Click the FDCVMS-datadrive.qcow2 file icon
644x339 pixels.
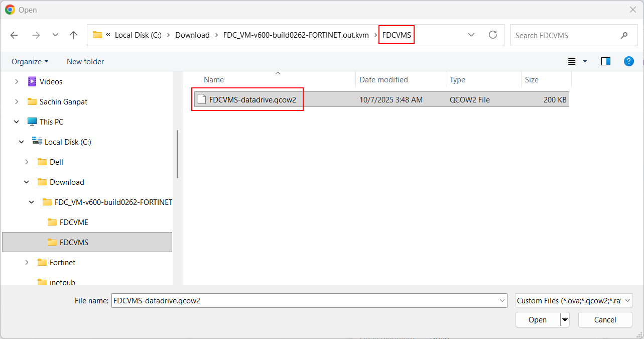(x=202, y=99)
